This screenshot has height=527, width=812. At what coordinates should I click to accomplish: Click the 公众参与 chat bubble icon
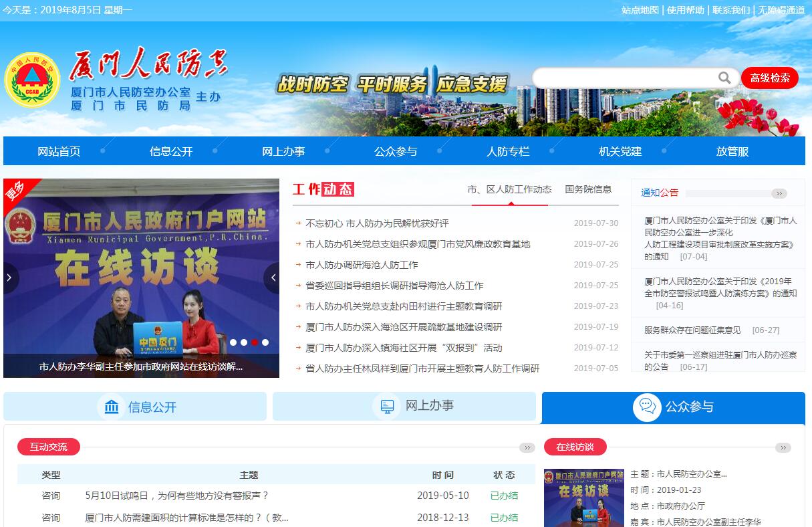tap(647, 407)
